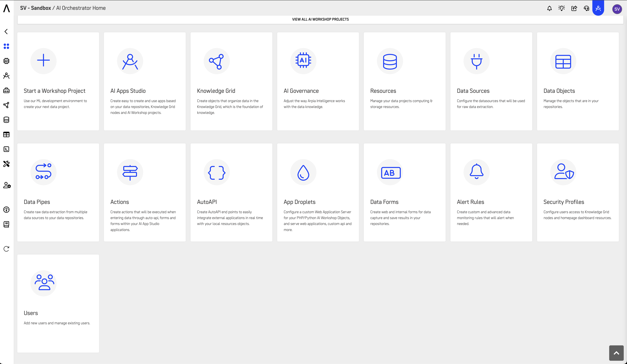Open Knowledge Grid graph icon in sidebar
Viewport: 627px width, 364px height.
pos(6,105)
